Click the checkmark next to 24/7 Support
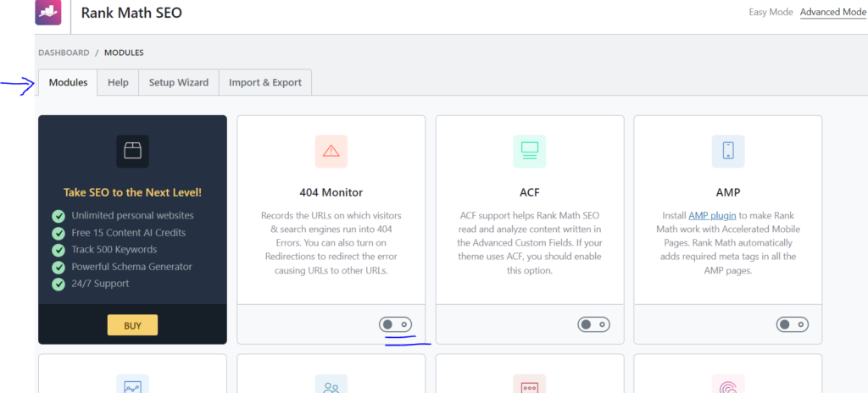Viewport: 868px width, 393px height. pyautogui.click(x=58, y=285)
